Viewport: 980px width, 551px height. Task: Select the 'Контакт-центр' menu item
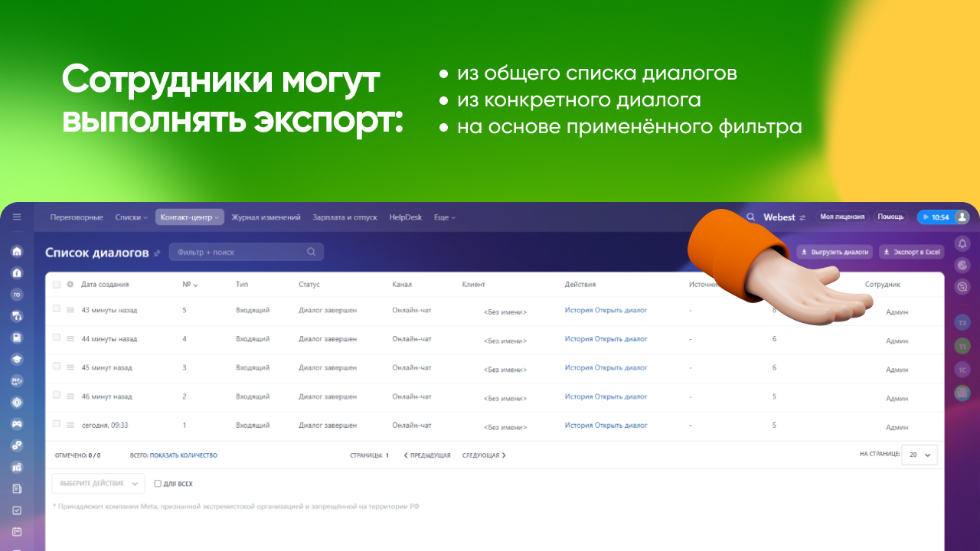point(188,217)
